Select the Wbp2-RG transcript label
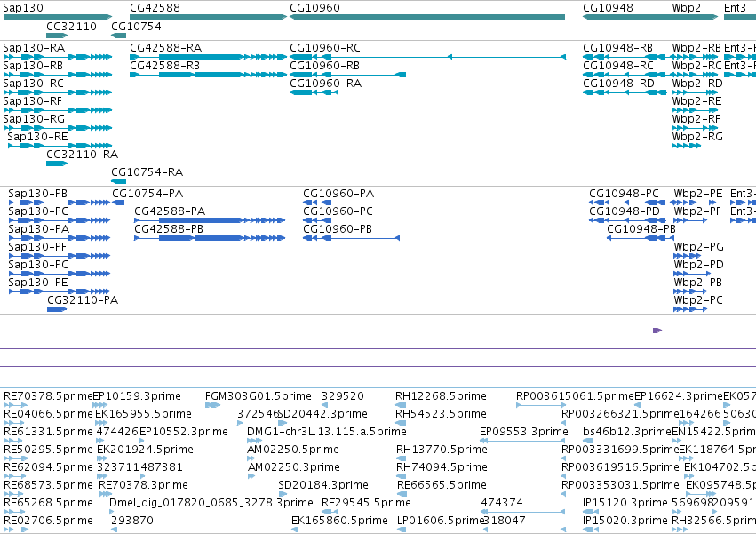756x534 pixels. coord(697,137)
